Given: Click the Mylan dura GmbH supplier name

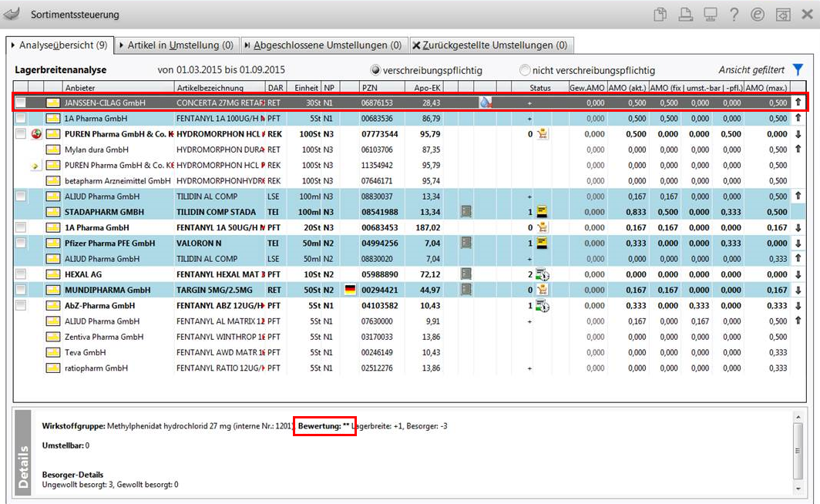Looking at the screenshot, I should coord(97,150).
